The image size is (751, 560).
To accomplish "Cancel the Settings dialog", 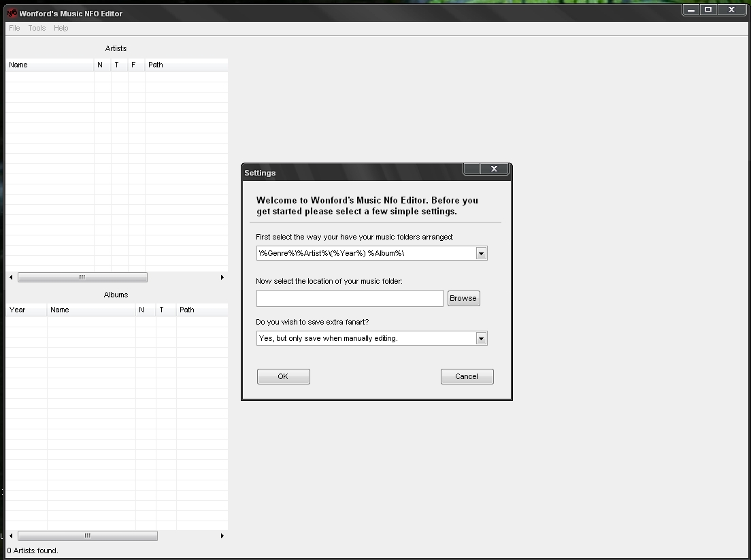I will coord(467,376).
